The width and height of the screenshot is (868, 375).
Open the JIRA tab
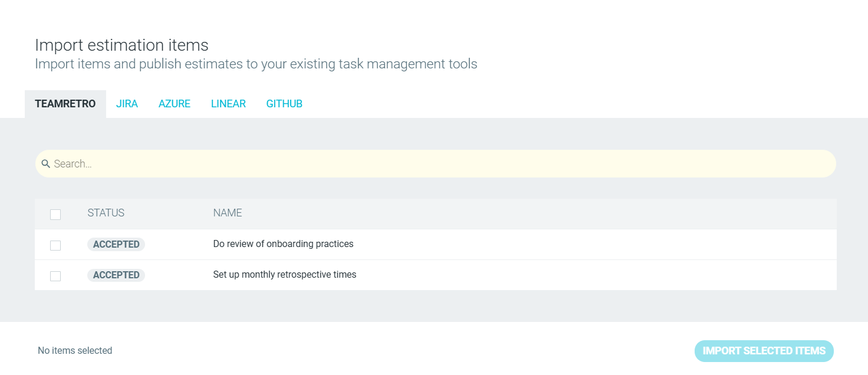[x=127, y=104]
